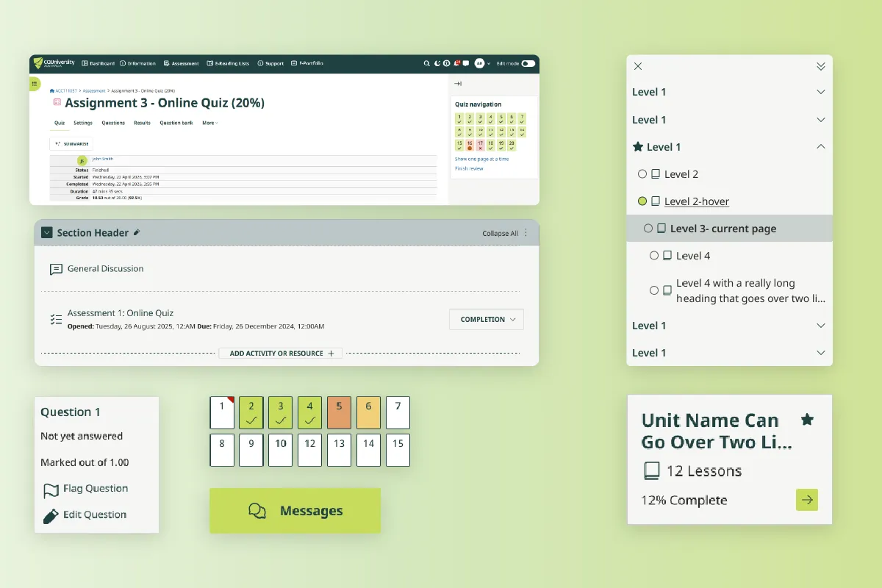
Task: Click the CQUniversity logo
Action: tap(54, 63)
